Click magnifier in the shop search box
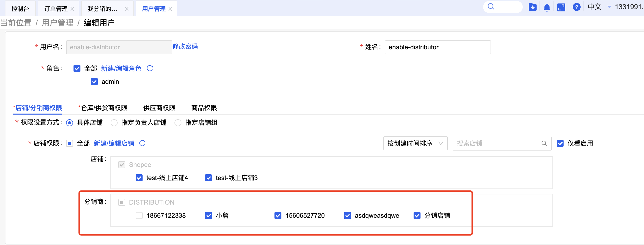 point(544,144)
